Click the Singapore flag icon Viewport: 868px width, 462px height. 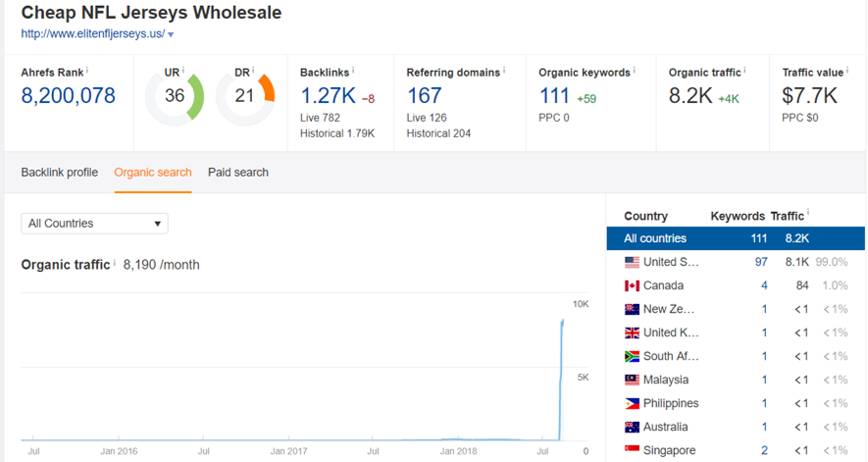[632, 449]
